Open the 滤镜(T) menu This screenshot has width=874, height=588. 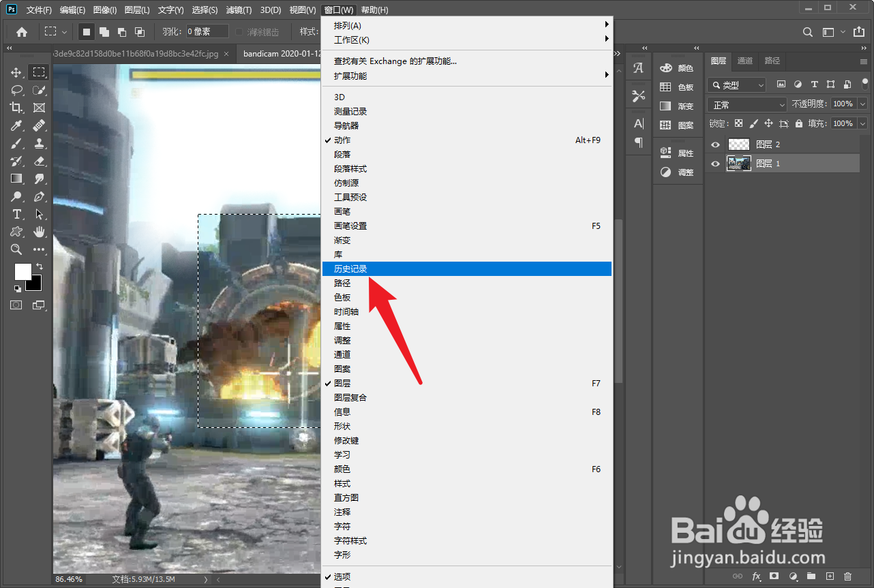pyautogui.click(x=239, y=10)
